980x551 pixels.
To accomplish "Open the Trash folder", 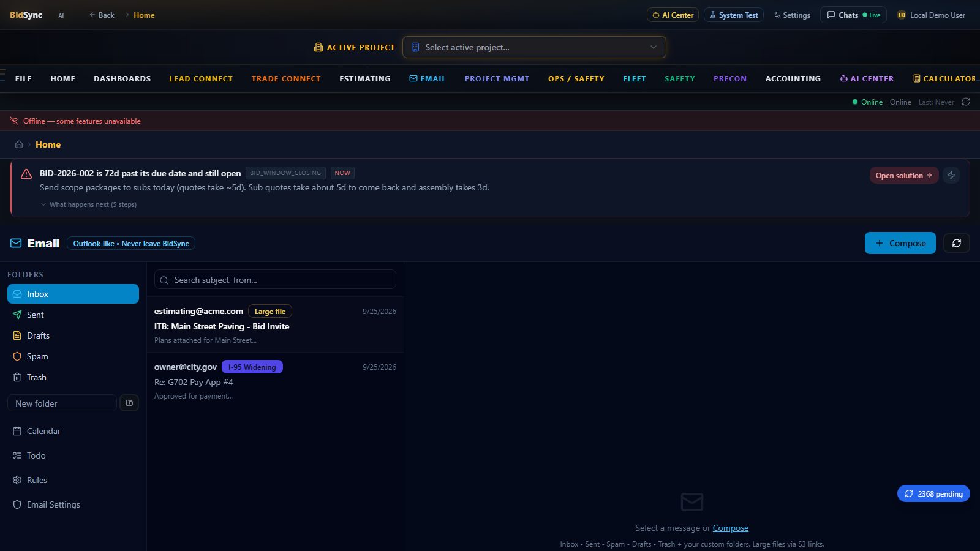I will tap(73, 377).
